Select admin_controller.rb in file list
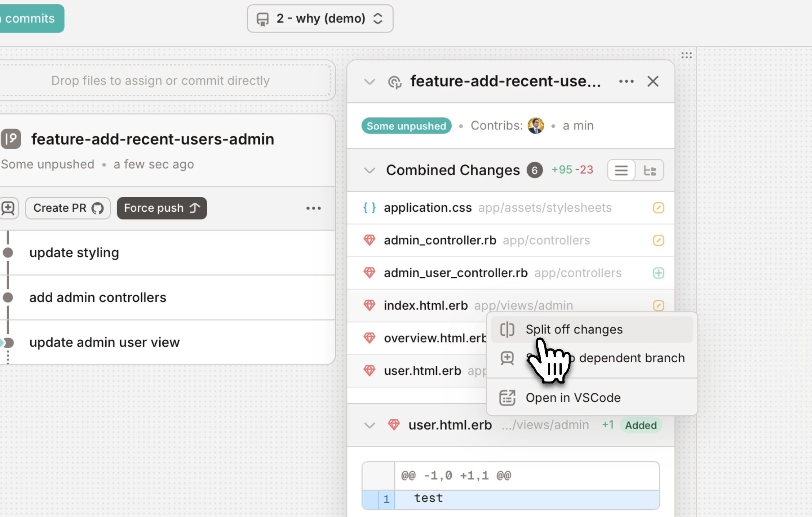The height and width of the screenshot is (517, 812). 440,241
